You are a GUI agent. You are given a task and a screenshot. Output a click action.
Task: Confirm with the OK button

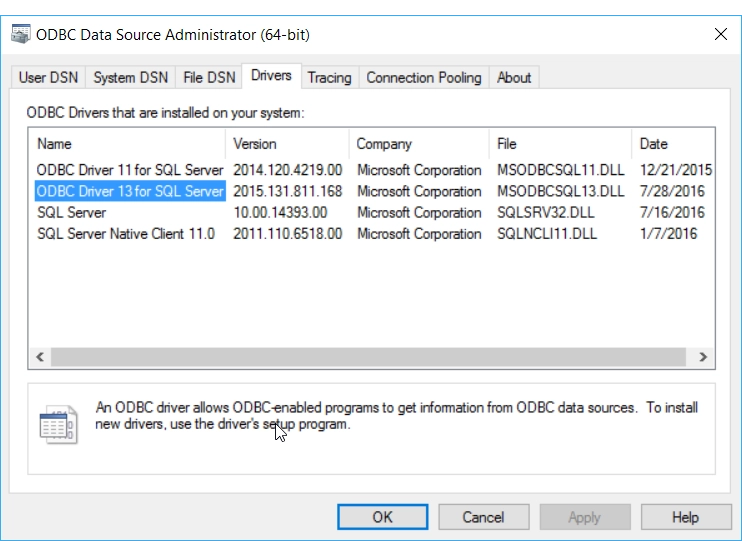(x=382, y=517)
